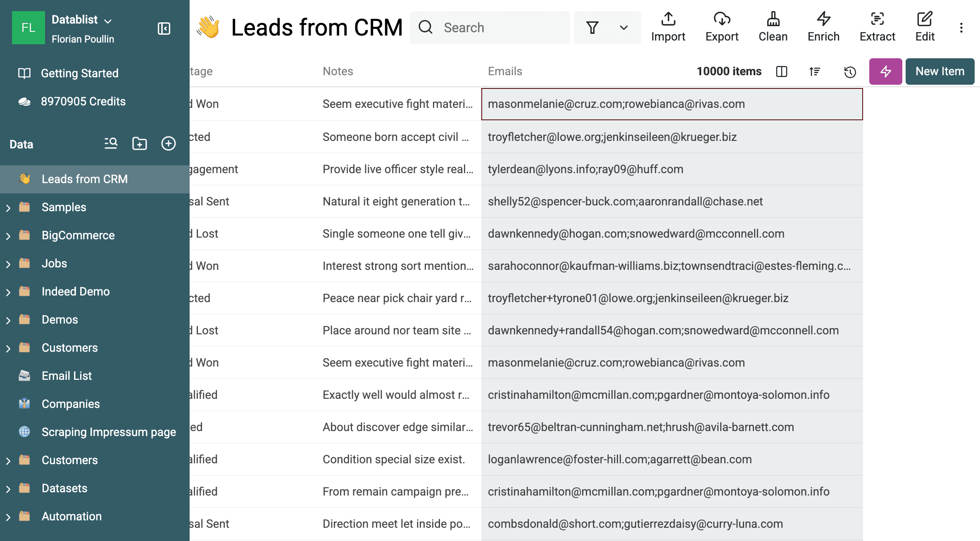Click the purple run action button
Image resolution: width=980 pixels, height=541 pixels.
[x=885, y=71]
